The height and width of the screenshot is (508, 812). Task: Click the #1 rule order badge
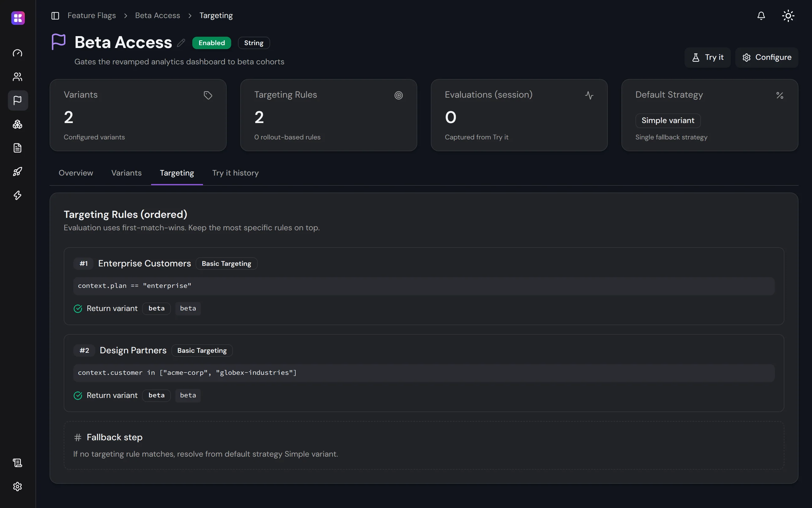(83, 264)
